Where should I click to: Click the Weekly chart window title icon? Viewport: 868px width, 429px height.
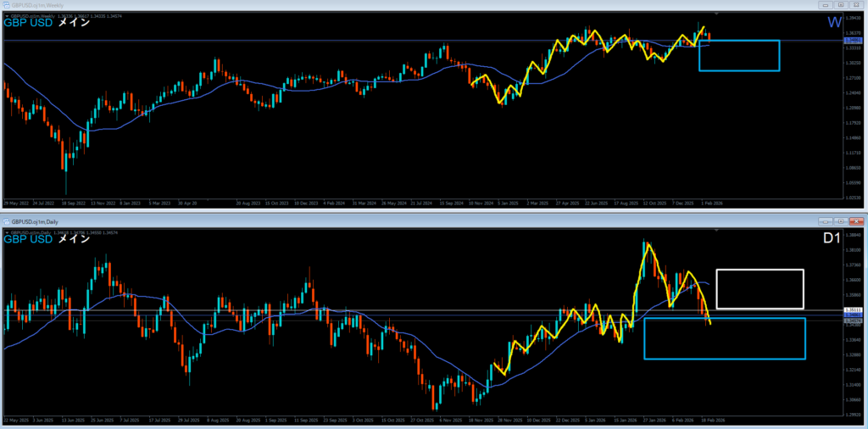[6, 4]
